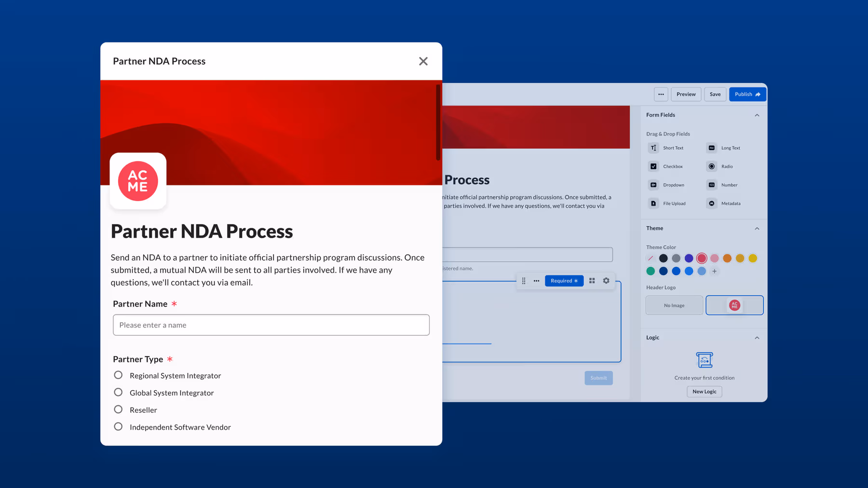The width and height of the screenshot is (868, 488).
Task: Choose the Metadata field icon
Action: click(711, 204)
